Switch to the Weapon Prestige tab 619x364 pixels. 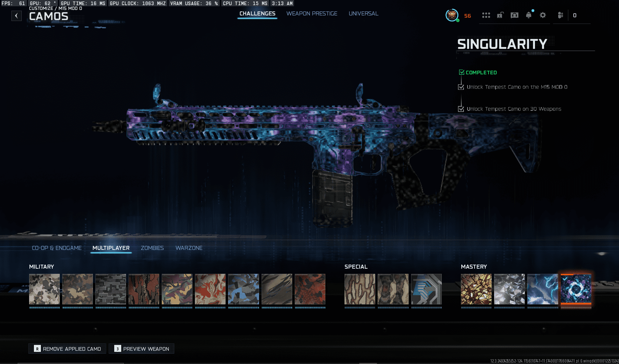312,14
